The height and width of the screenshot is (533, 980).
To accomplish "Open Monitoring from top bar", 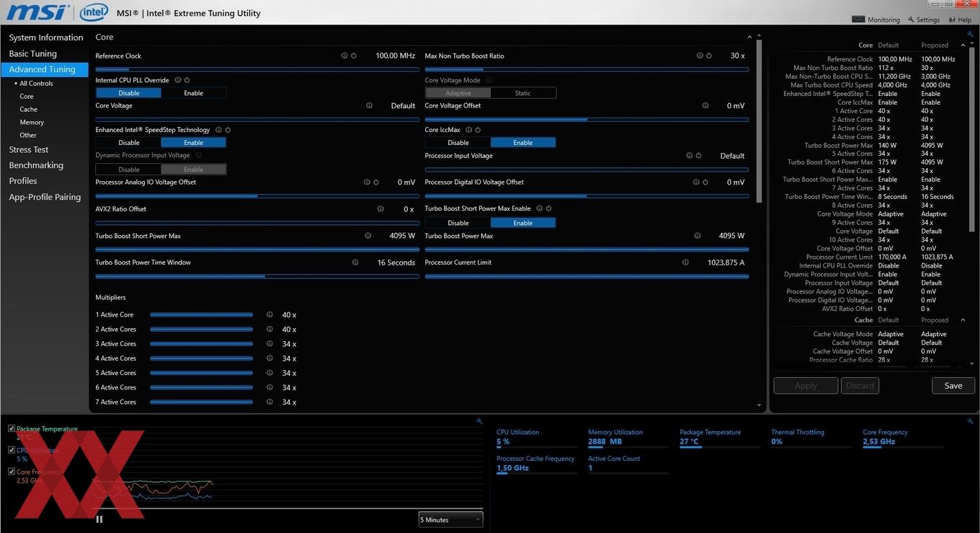I will 876,19.
